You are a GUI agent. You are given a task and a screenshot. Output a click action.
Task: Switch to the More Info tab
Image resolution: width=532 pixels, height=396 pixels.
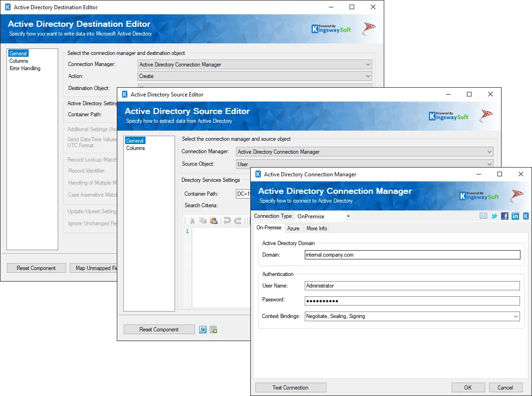316,228
